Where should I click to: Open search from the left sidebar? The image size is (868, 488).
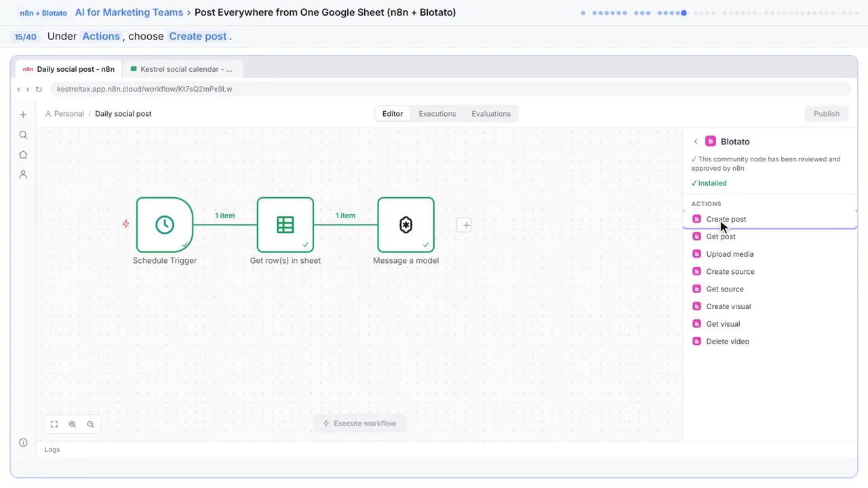click(x=23, y=135)
